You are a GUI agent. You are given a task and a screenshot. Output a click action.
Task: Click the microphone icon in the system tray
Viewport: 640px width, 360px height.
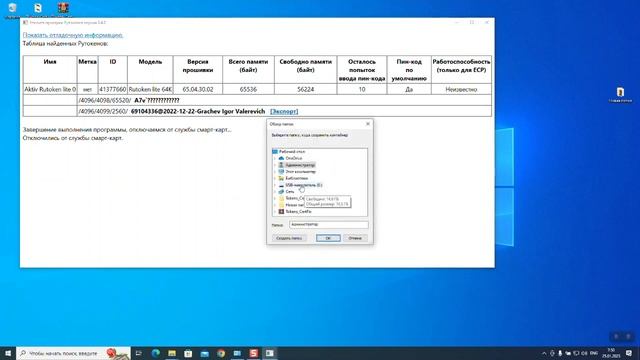click(x=560, y=353)
